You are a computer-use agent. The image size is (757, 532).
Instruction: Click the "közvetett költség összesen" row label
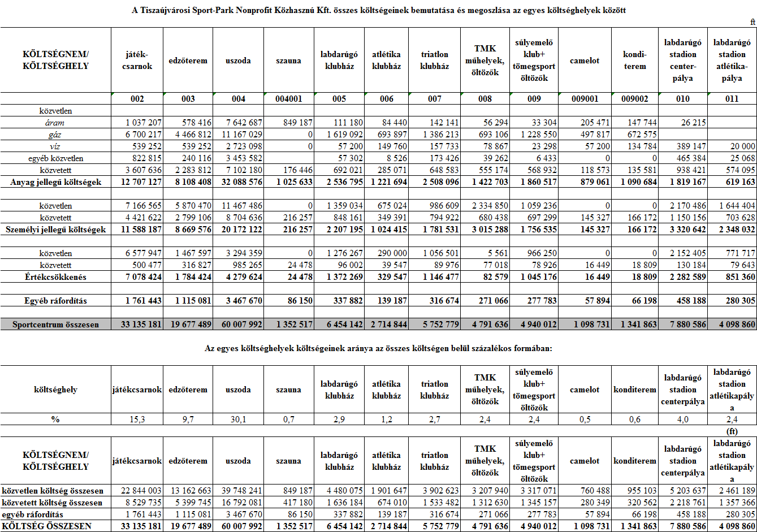(x=52, y=503)
